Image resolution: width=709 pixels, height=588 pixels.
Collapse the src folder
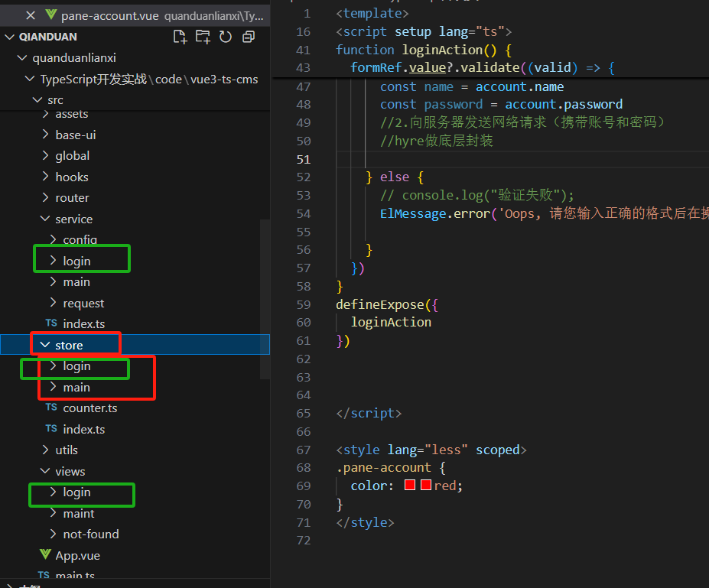tap(37, 100)
